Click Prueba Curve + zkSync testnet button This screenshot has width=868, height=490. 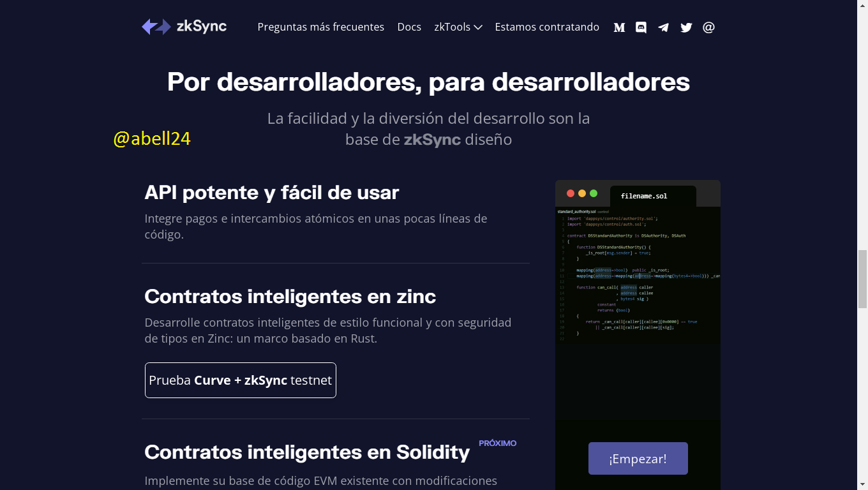tap(241, 380)
